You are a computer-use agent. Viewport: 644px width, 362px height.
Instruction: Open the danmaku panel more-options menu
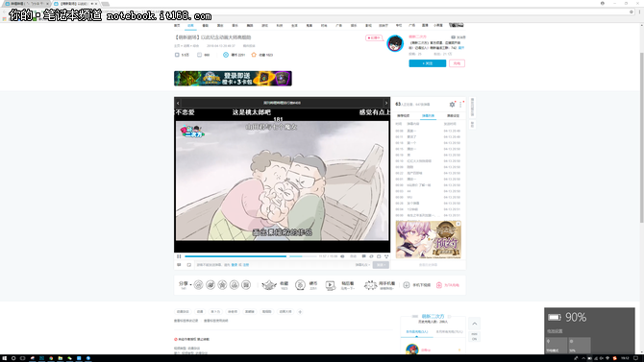pos(460,105)
